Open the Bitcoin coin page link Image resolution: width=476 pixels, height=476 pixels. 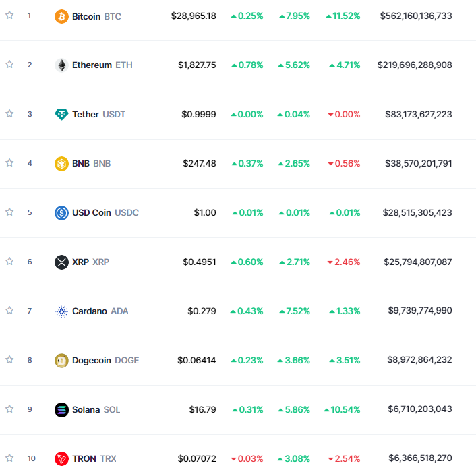(x=86, y=16)
